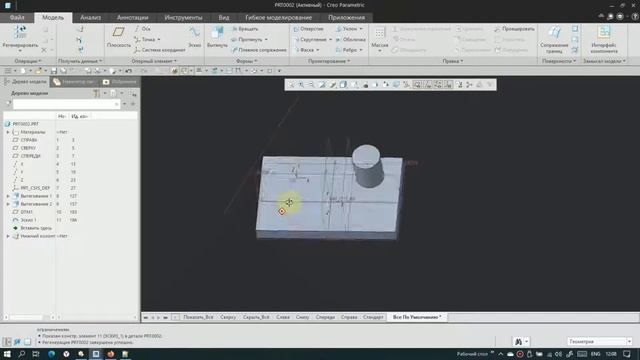Click the Windows Start button

(7, 354)
